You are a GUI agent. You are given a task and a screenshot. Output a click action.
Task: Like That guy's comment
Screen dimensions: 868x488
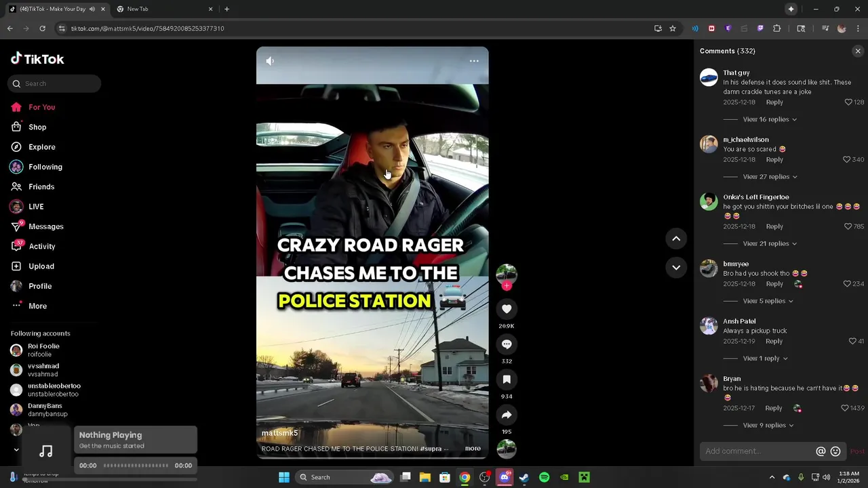(848, 102)
